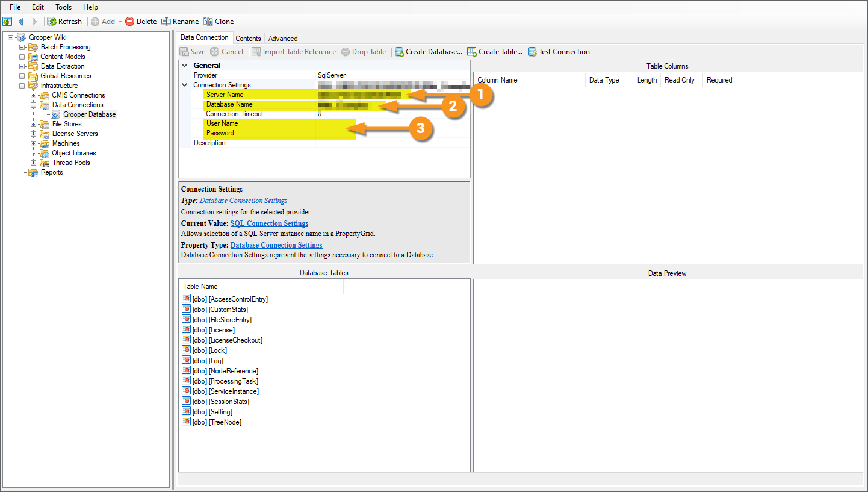Click the Refresh toolbar icon
Image resolution: width=868 pixels, height=492 pixels.
click(x=52, y=22)
